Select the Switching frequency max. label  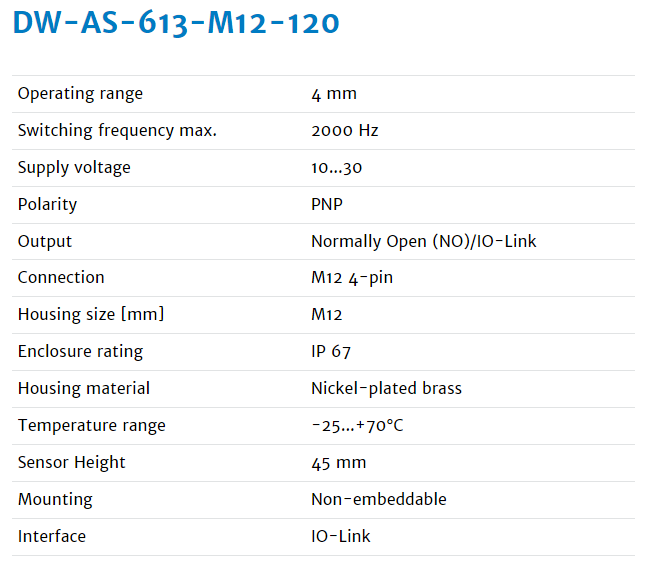click(117, 131)
